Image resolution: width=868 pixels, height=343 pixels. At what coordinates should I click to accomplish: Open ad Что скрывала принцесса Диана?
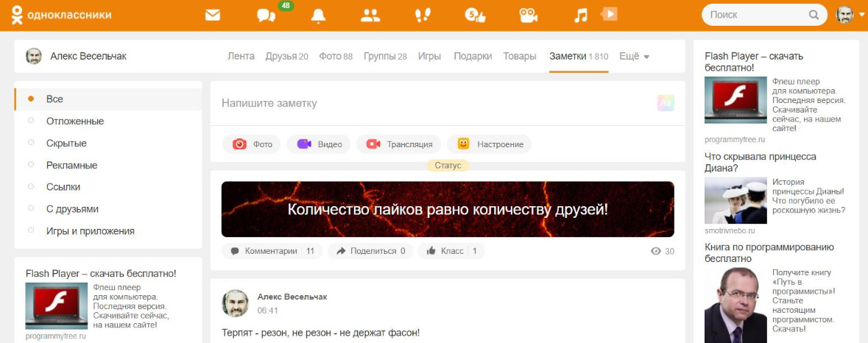click(x=761, y=162)
